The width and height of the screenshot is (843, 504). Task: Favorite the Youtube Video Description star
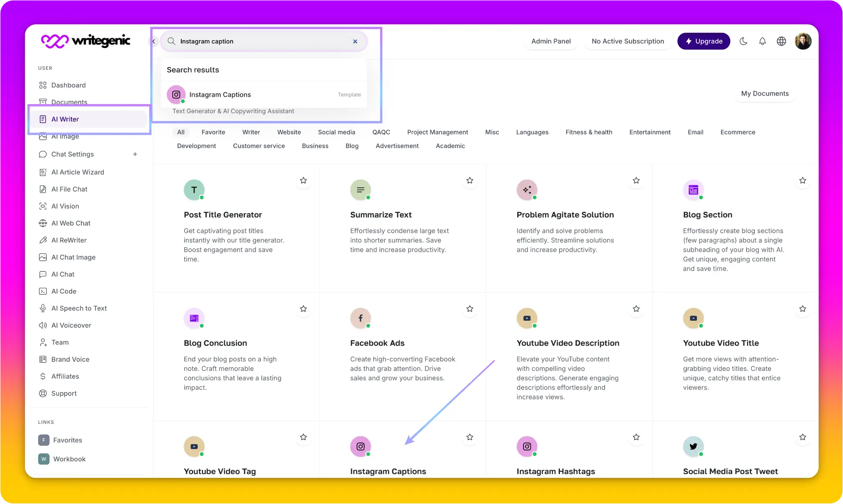pyautogui.click(x=636, y=309)
